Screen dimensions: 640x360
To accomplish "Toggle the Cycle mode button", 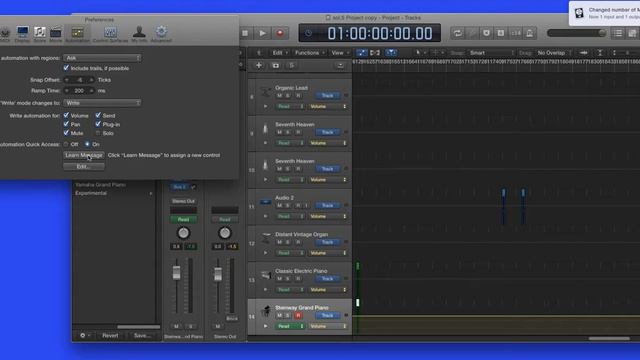I will (458, 33).
